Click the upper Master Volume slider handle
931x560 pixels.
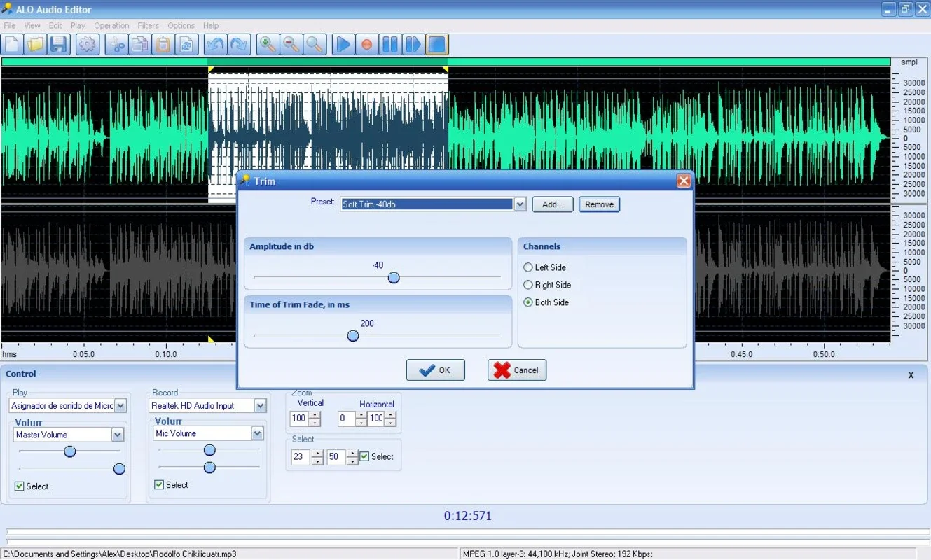pyautogui.click(x=69, y=451)
